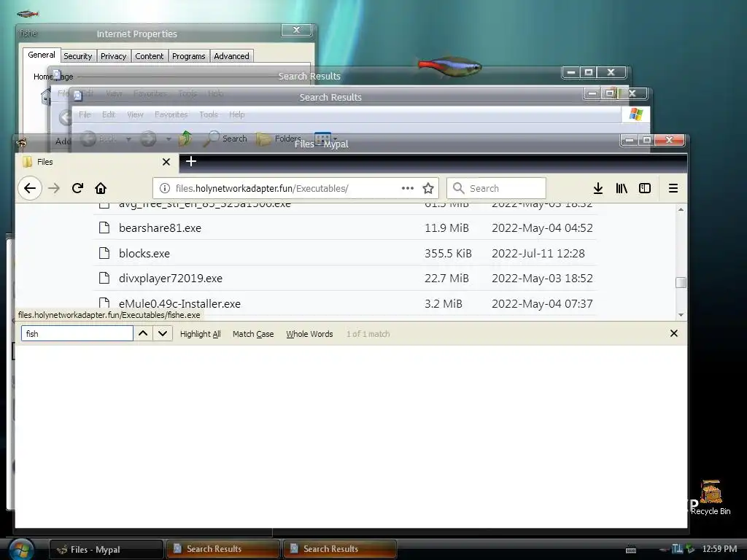Click the file icon beside blocks.exe
This screenshot has height=560, width=747.
click(x=104, y=253)
